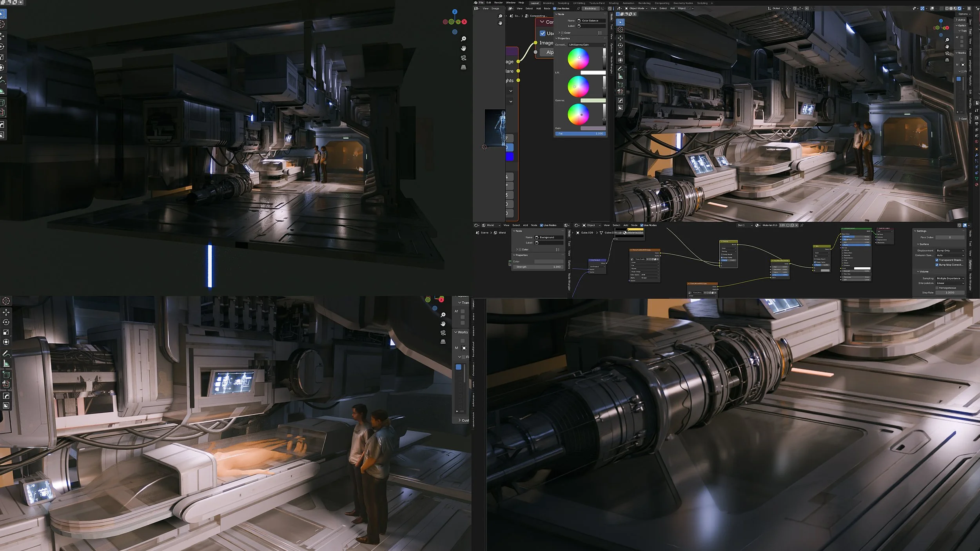The width and height of the screenshot is (980, 551).
Task: Open the Render menu
Action: point(498,3)
